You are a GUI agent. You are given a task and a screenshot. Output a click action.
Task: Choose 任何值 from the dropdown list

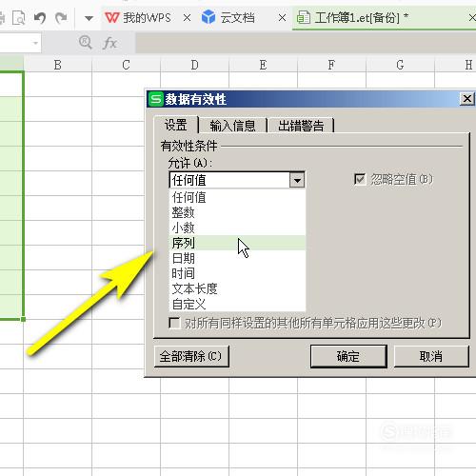point(237,197)
